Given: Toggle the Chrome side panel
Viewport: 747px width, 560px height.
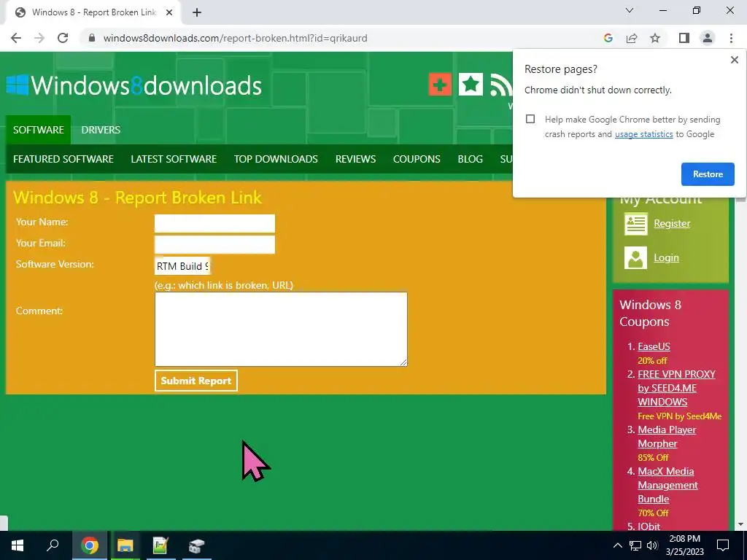Looking at the screenshot, I should (684, 38).
